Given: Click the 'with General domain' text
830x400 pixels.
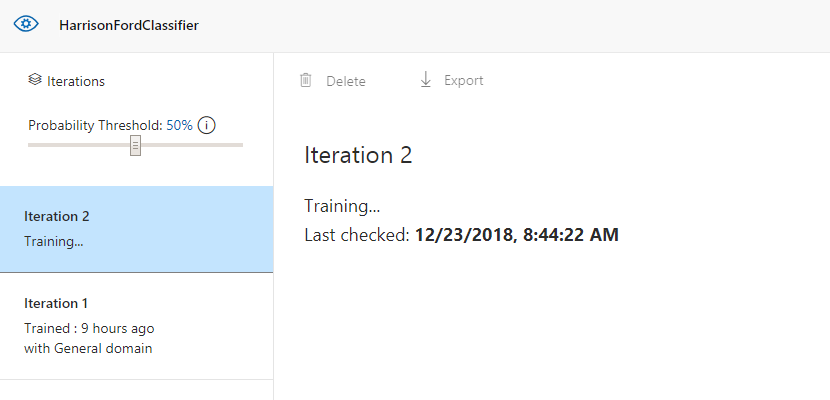Looking at the screenshot, I should pyautogui.click(x=88, y=348).
